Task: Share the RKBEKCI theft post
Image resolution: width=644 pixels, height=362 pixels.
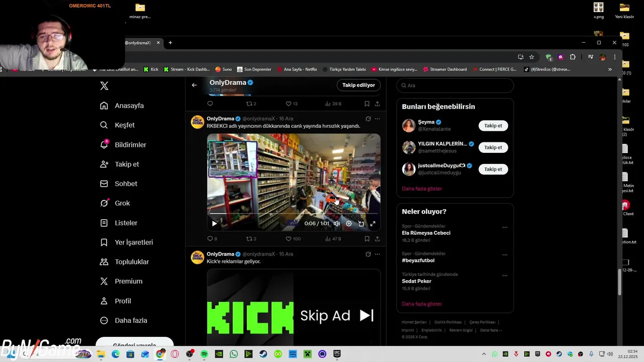Action: tap(377, 239)
